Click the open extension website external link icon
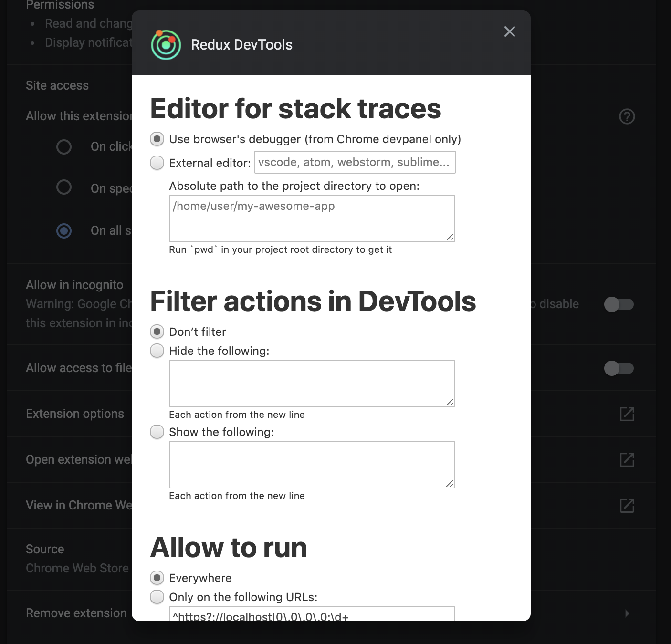The width and height of the screenshot is (671, 644). click(x=627, y=459)
